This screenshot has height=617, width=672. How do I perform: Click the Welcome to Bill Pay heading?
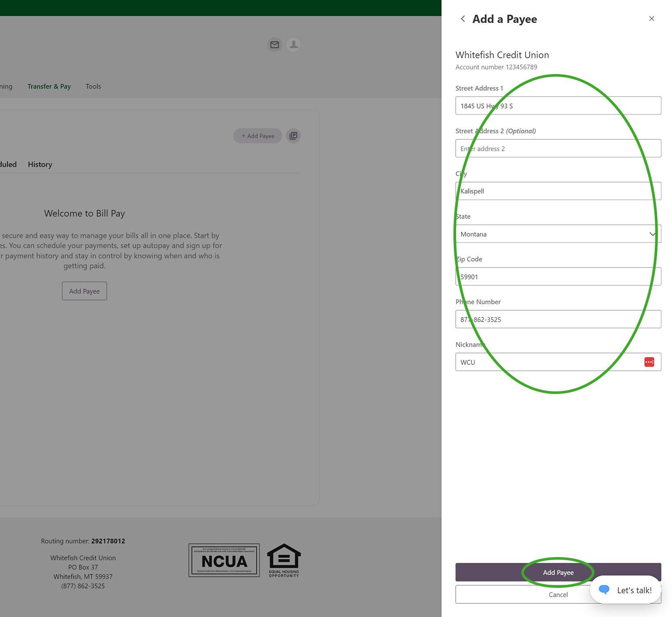(x=85, y=213)
